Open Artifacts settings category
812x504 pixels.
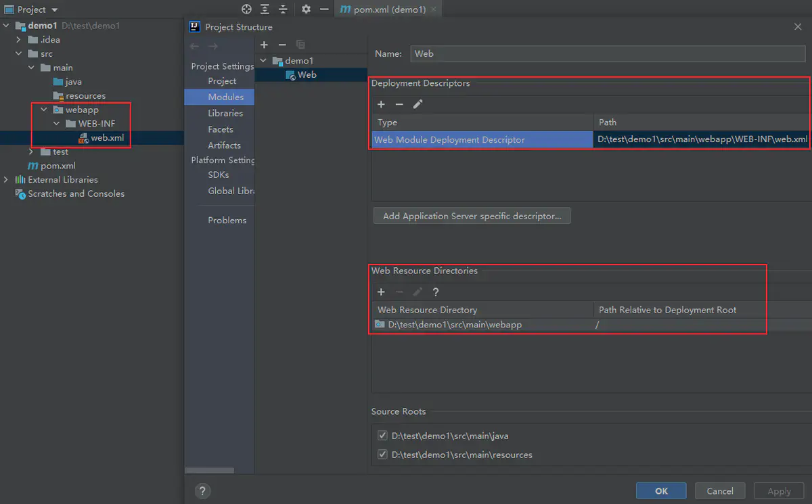tap(224, 145)
